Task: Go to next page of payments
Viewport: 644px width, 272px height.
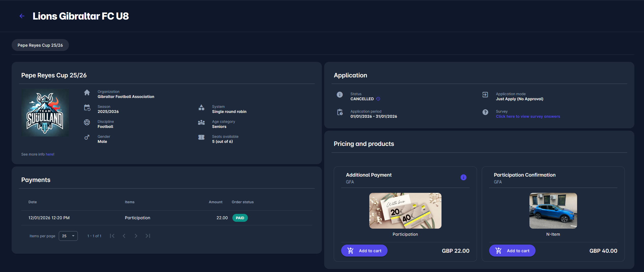Action: pos(136,236)
